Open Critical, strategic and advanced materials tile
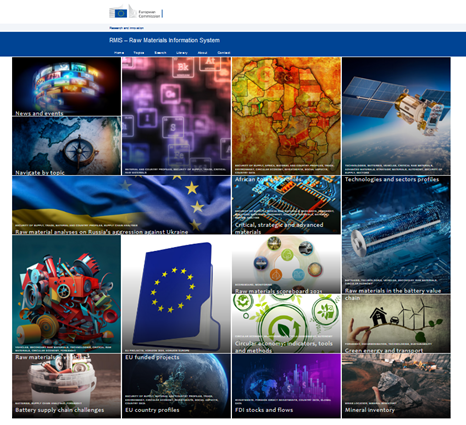 (x=286, y=205)
